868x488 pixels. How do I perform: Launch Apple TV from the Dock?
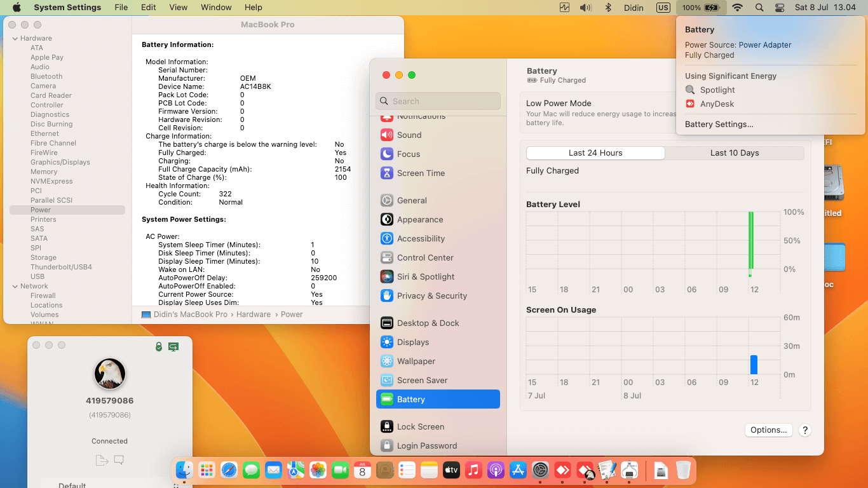[451, 470]
